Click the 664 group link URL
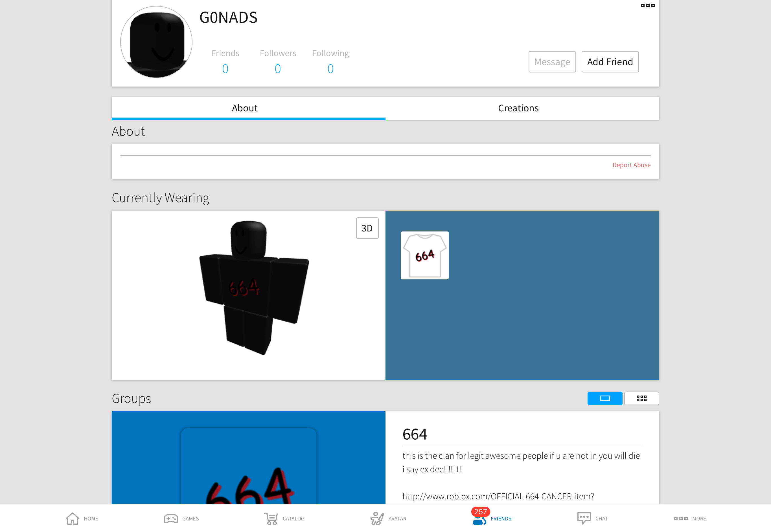The height and width of the screenshot is (532, 771). 501,496
